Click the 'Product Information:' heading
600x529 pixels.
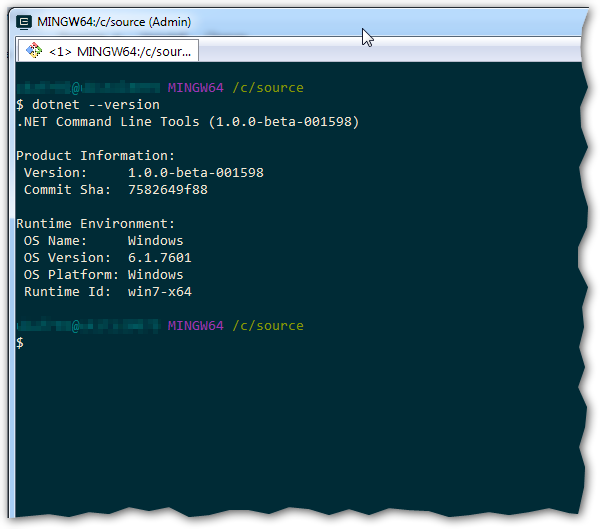(x=95, y=155)
